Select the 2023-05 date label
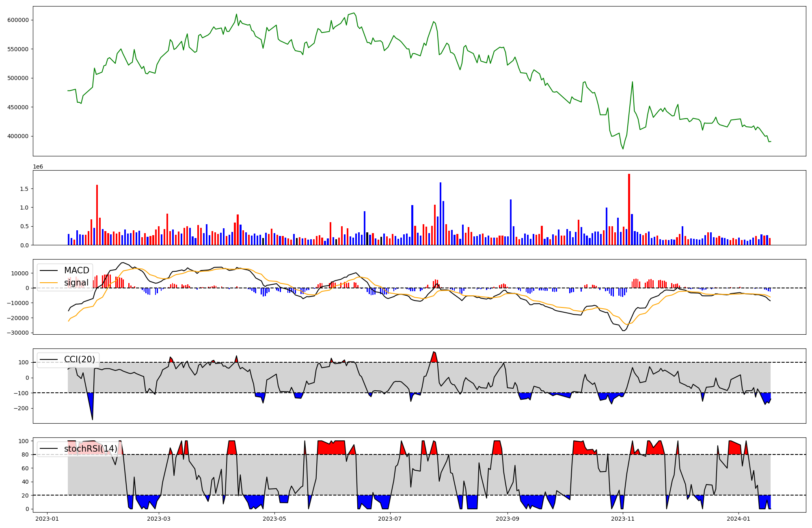This screenshot has height=528, width=812. pyautogui.click(x=275, y=519)
